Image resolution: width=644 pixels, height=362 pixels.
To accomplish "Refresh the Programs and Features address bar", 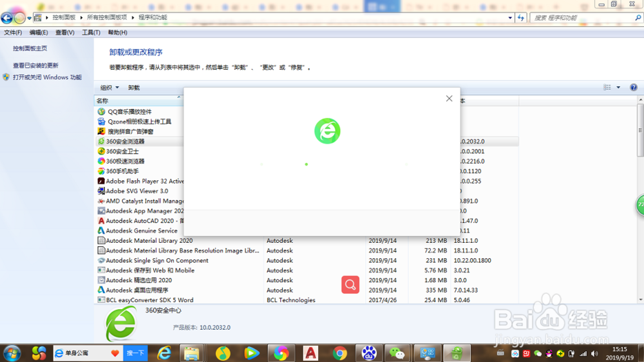I will click(521, 17).
